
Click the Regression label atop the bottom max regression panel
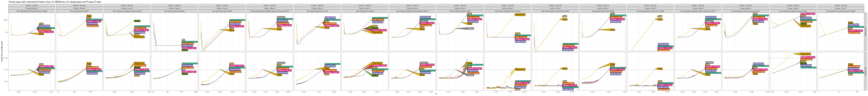pyautogui.click(x=805, y=54)
